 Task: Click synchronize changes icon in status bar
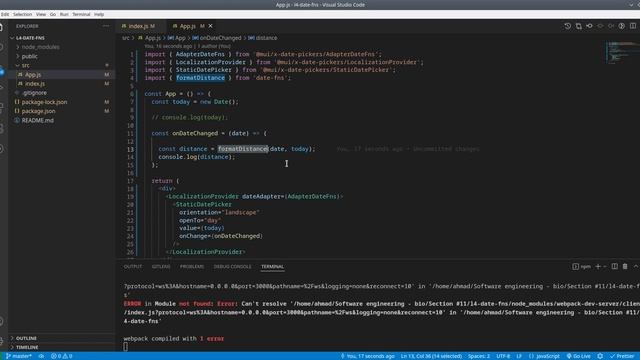pyautogui.click(x=41, y=356)
